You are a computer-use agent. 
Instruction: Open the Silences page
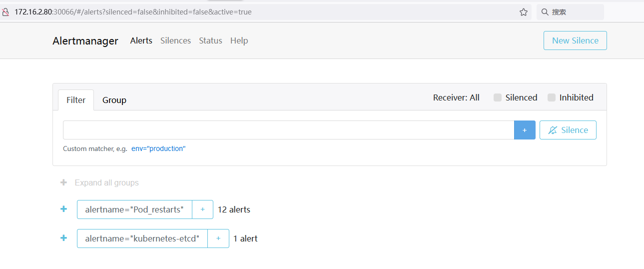[x=175, y=40]
